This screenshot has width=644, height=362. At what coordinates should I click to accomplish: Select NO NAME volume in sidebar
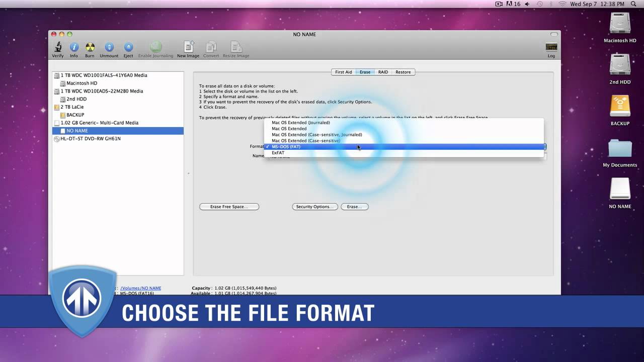pos(118,131)
